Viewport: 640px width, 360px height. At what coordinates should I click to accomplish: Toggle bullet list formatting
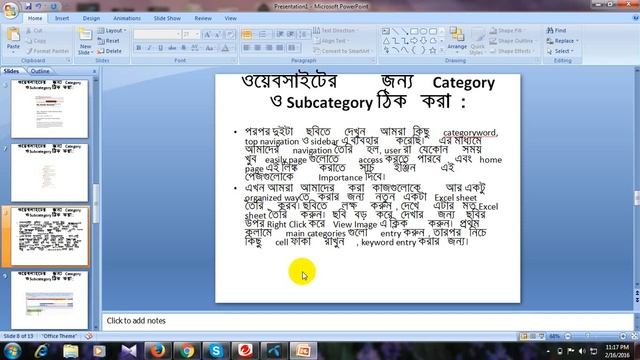(247, 35)
